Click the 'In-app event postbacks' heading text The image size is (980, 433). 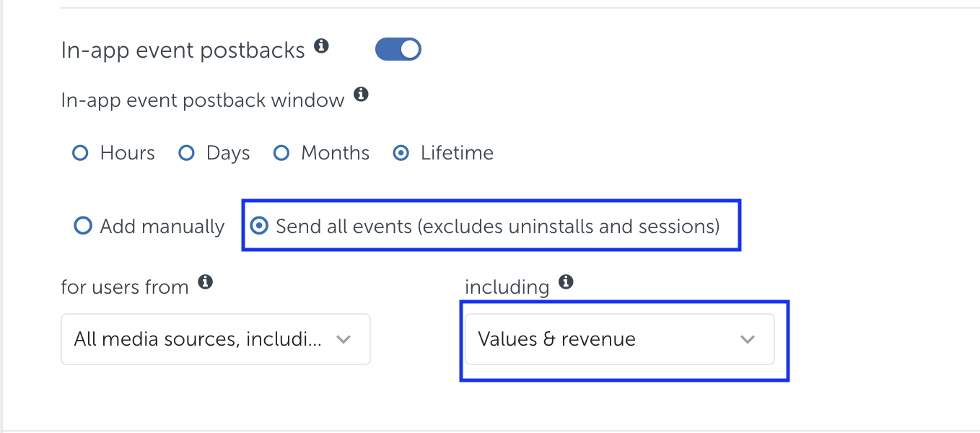tap(183, 50)
